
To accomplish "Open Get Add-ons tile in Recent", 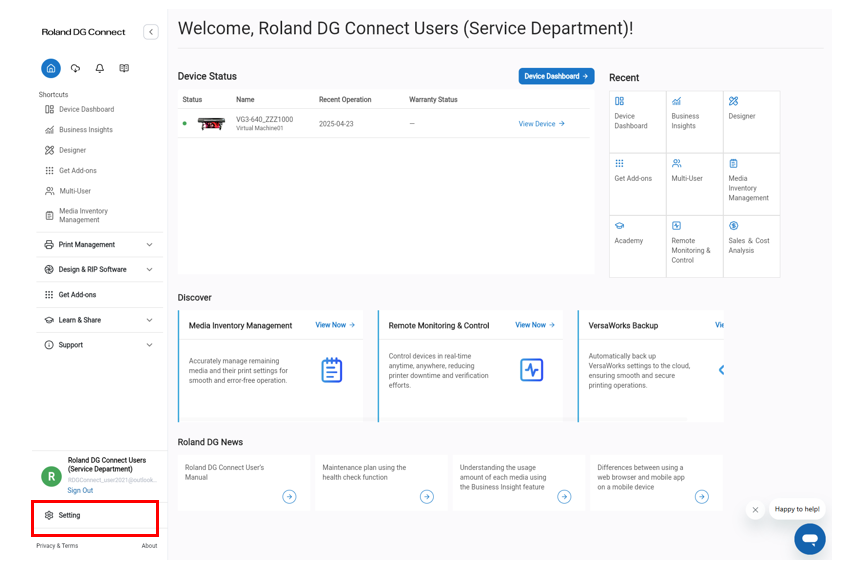I will (x=638, y=184).
